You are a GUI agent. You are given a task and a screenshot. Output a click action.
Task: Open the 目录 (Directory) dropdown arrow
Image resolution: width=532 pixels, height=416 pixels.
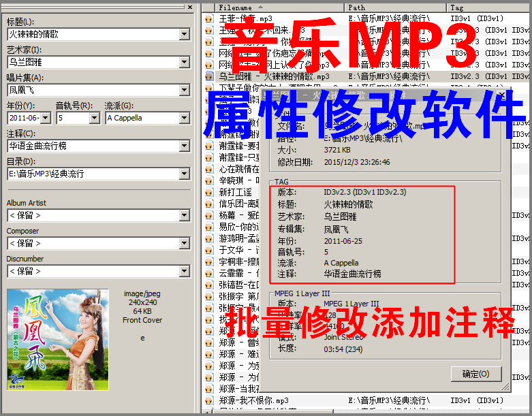(x=184, y=174)
